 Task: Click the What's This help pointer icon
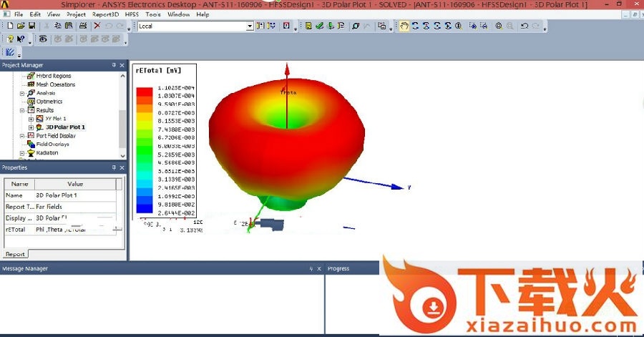pyautogui.click(x=21, y=39)
